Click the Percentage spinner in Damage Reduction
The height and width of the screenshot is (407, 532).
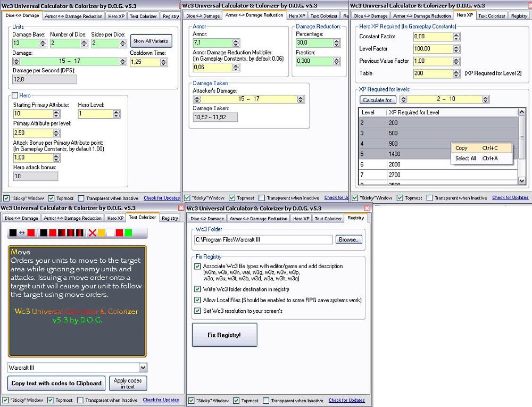337,43
